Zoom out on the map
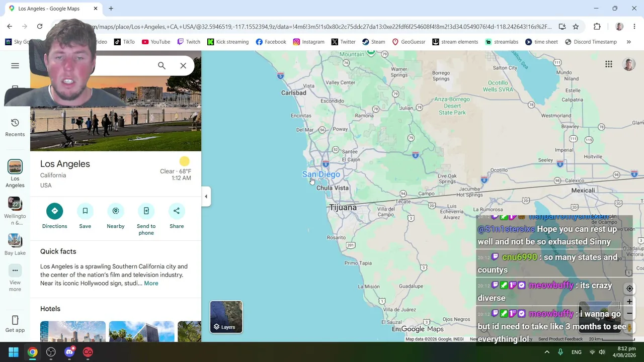This screenshot has width=644, height=362. point(629,313)
